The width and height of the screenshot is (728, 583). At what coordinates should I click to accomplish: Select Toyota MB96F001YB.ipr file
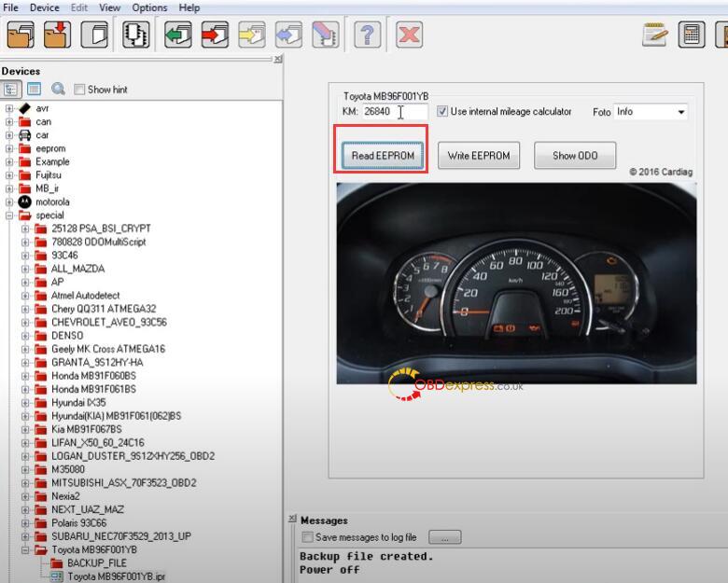116,576
